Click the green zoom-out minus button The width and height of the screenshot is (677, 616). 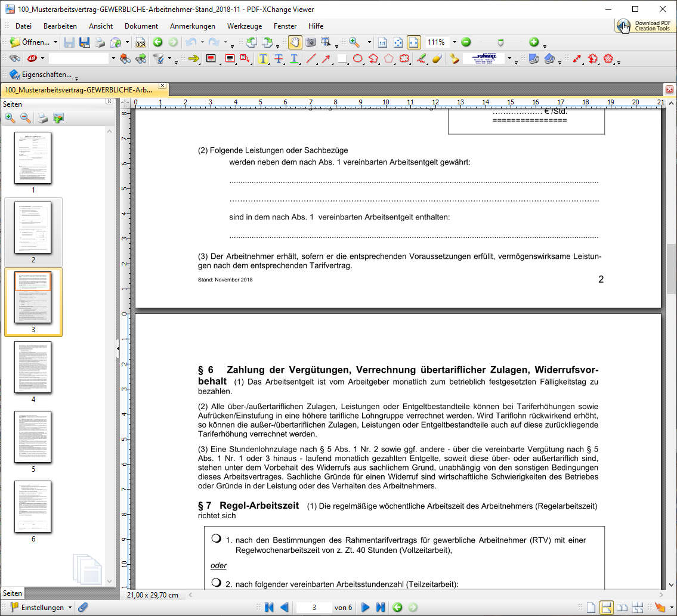pyautogui.click(x=466, y=42)
